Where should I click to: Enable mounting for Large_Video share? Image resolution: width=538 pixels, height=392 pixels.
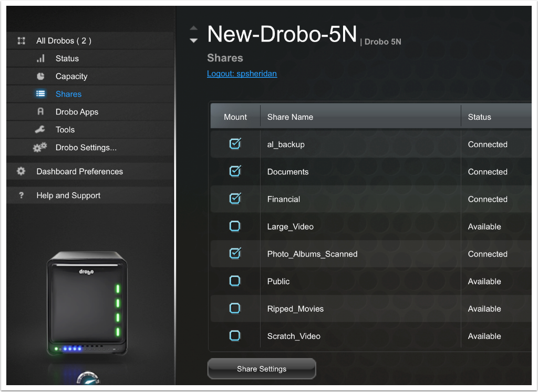pos(235,226)
